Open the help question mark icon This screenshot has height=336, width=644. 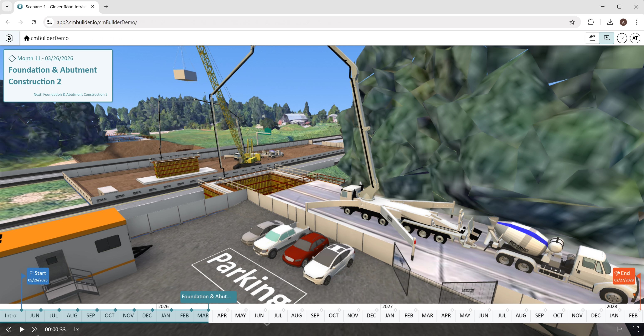tap(622, 38)
